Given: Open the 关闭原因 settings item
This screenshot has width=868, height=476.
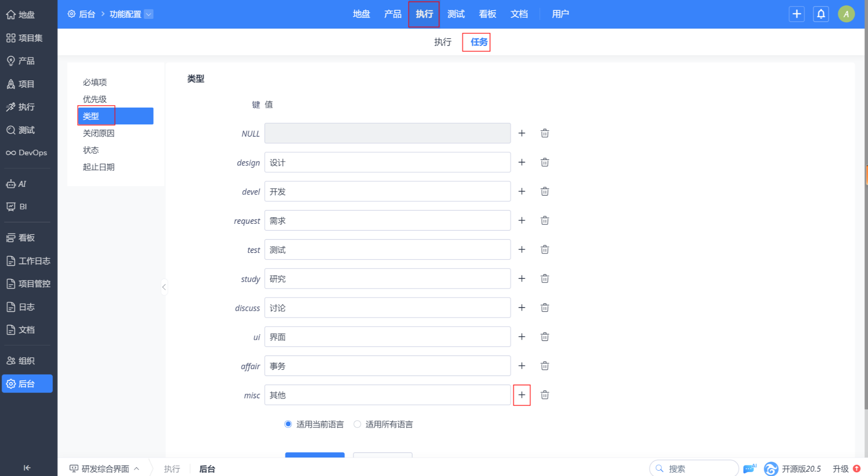Looking at the screenshot, I should (99, 133).
